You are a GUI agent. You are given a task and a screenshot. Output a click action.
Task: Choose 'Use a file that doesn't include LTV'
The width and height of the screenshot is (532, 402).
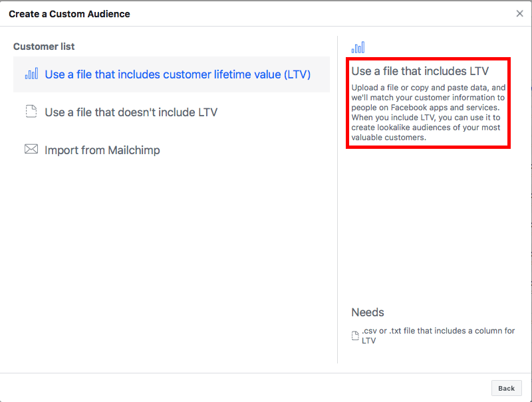tap(131, 112)
